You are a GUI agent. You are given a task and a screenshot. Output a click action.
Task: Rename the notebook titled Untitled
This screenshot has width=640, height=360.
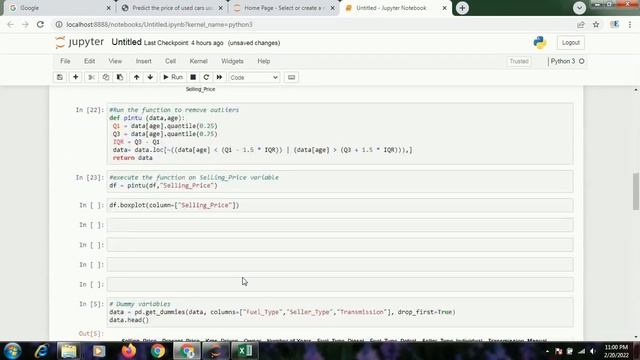pyautogui.click(x=127, y=42)
